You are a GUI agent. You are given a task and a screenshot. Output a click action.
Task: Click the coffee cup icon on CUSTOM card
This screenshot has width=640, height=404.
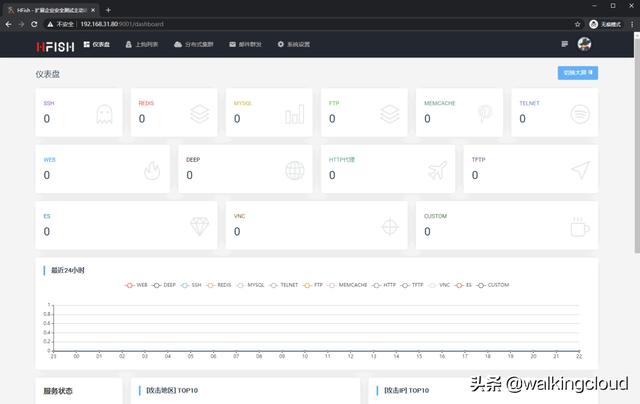580,227
